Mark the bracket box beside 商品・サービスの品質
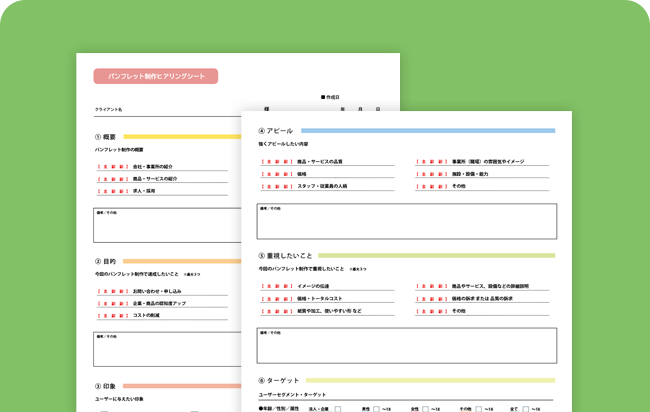 pos(277,161)
